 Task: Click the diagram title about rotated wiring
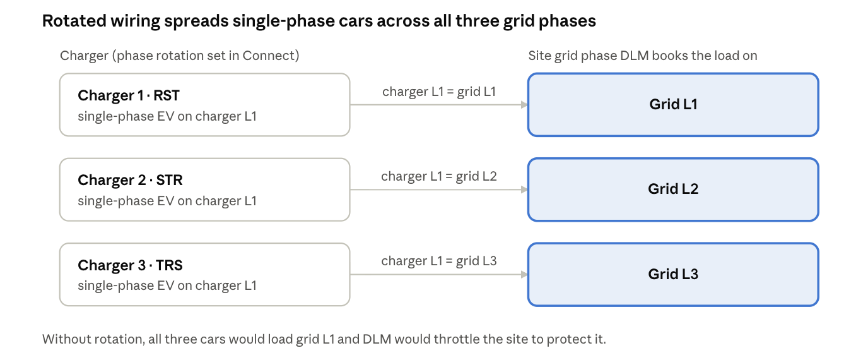tap(319, 21)
